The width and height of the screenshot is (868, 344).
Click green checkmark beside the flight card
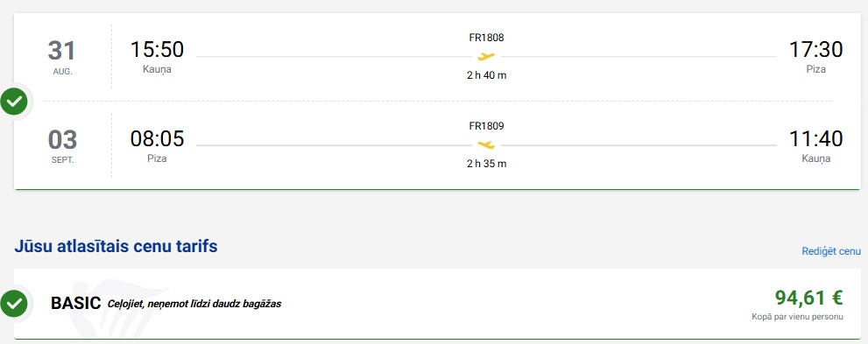(14, 102)
